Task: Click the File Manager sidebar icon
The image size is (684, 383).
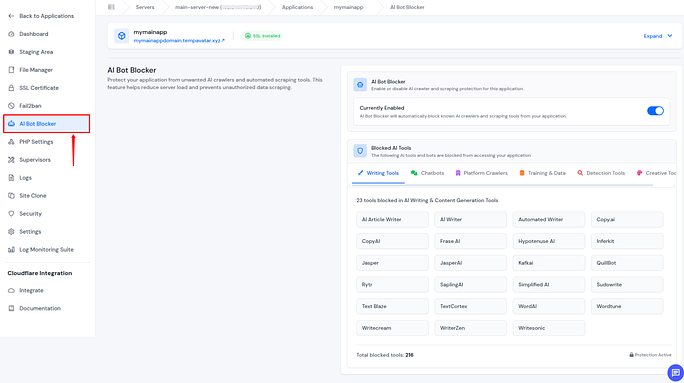Action: pos(11,70)
